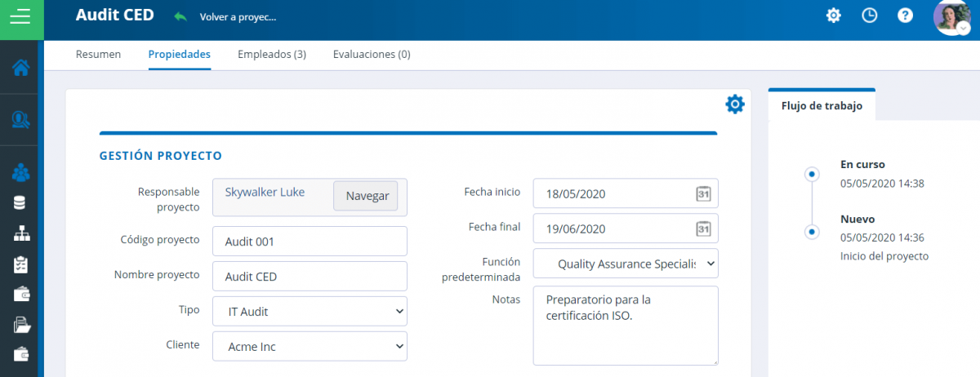Open the Fecha final calendar picker
The image size is (980, 377).
[x=703, y=229]
